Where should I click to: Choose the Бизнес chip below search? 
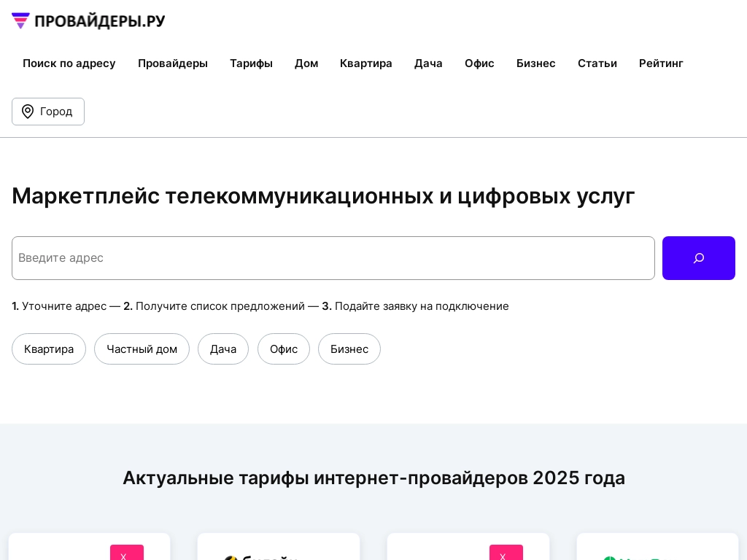coord(349,349)
